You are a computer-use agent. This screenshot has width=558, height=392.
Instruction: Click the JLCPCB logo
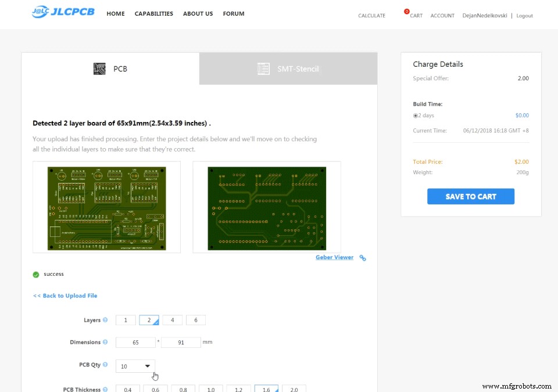63,12
